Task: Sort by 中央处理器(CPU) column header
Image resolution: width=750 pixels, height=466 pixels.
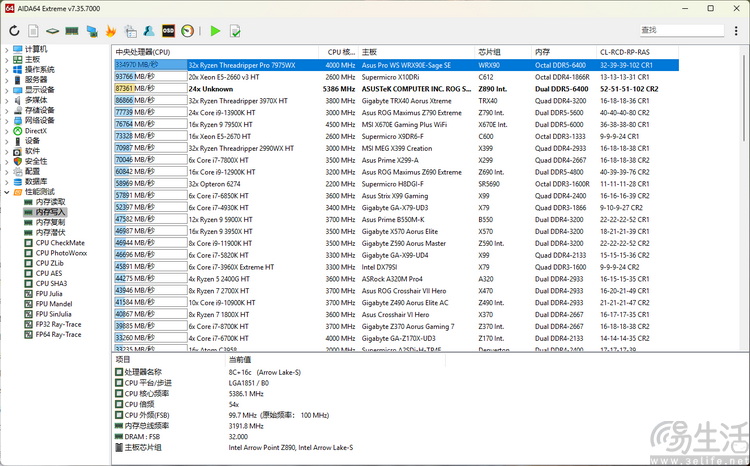Action: 216,52
